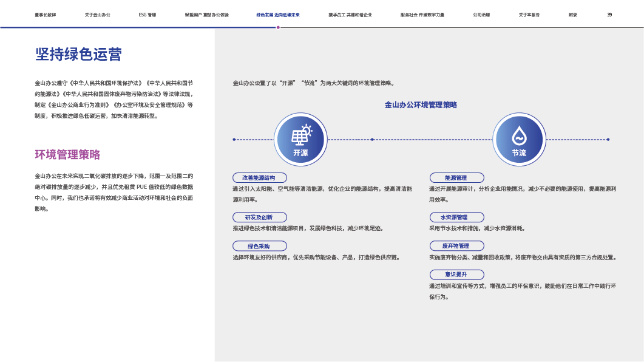Viewport: 644px width, 362px height.
Task: Select the 研发及创新 pill label
Action: tap(259, 217)
